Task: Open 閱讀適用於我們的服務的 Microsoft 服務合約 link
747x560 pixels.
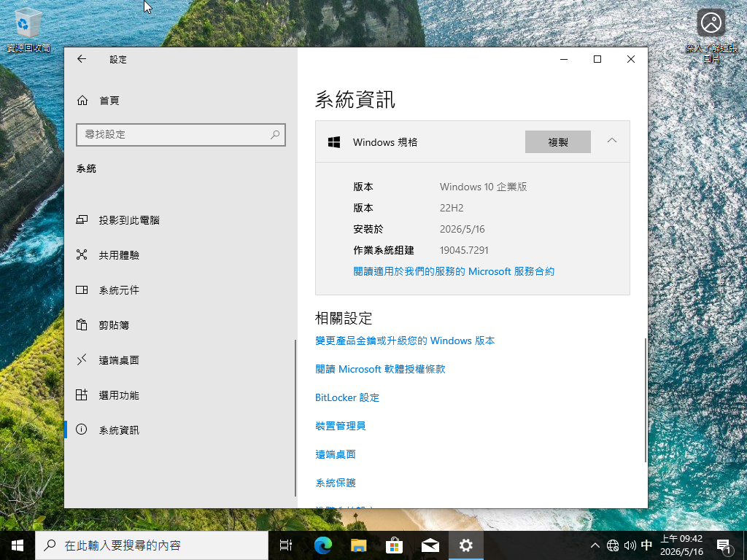Action: 454,271
